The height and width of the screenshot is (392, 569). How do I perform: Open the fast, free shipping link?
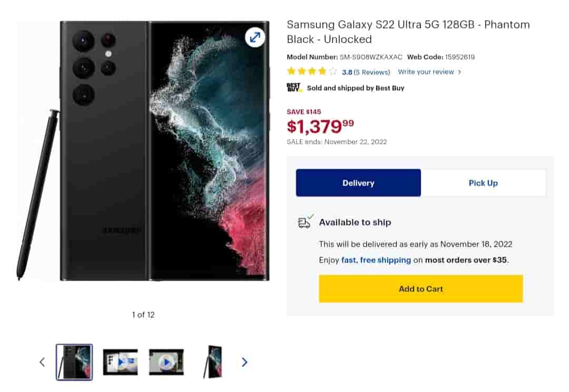pos(376,260)
